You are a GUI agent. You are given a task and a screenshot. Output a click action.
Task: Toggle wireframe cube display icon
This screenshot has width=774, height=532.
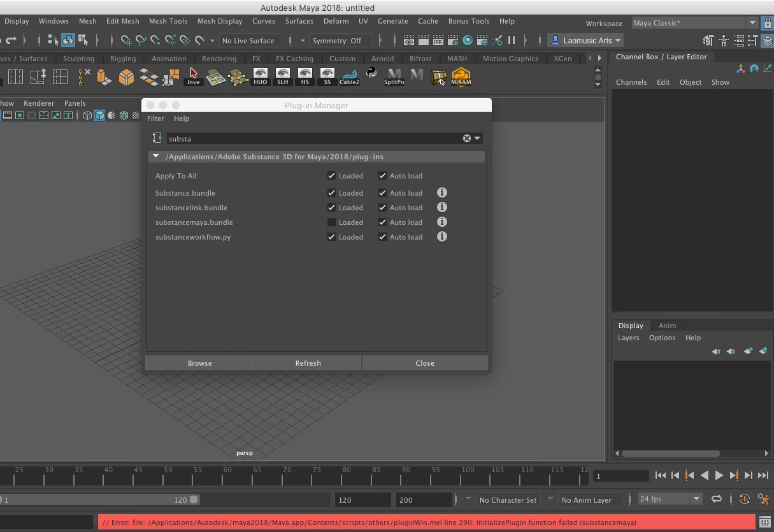coord(88,115)
